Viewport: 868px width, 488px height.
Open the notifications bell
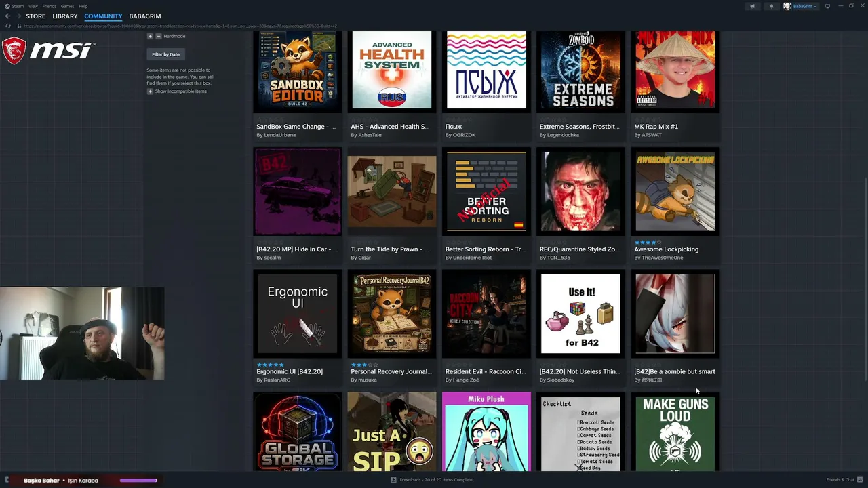771,6
